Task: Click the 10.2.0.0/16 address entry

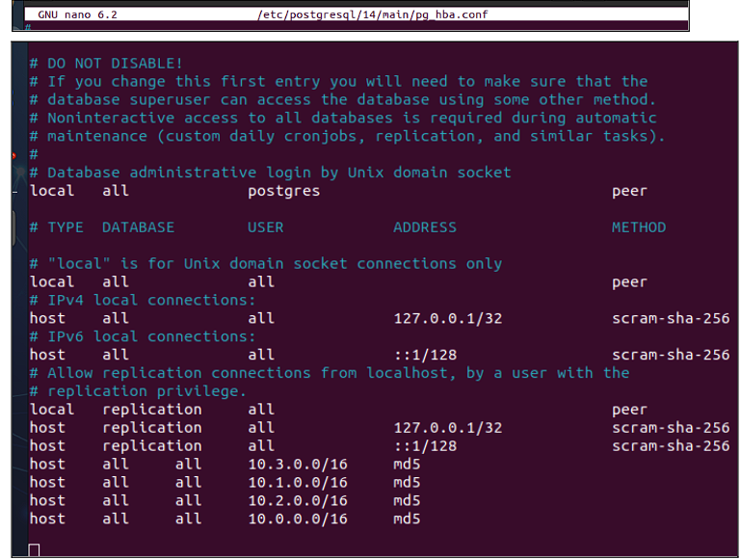Action: (298, 501)
